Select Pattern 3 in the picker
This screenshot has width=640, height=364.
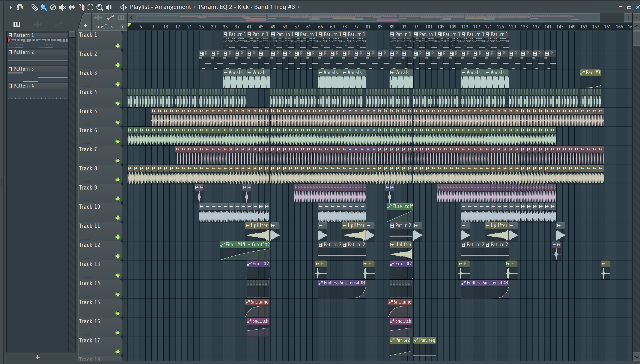click(x=38, y=74)
